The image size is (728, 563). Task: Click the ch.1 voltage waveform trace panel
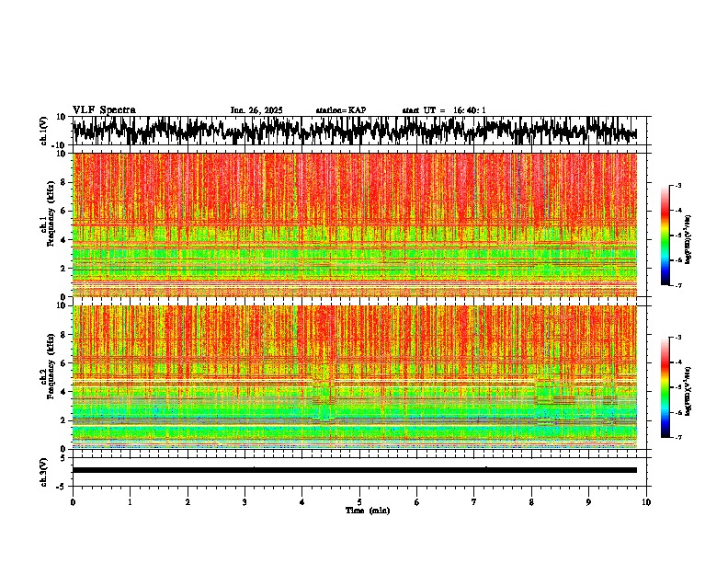point(358,131)
